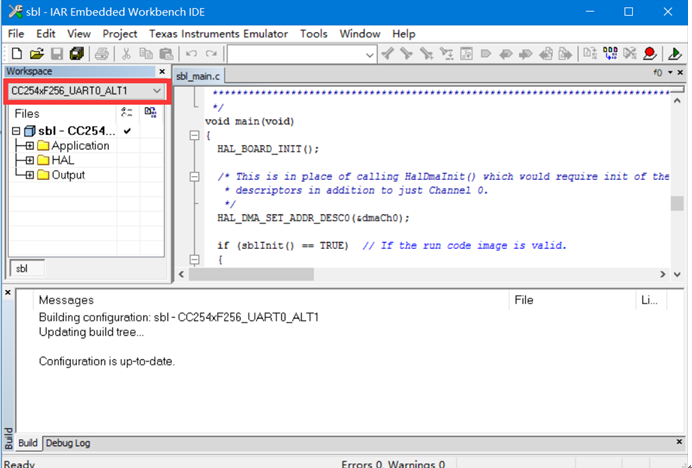Collapse the comment block fold marker
Viewport: 692px width, 468px height.
[194, 177]
